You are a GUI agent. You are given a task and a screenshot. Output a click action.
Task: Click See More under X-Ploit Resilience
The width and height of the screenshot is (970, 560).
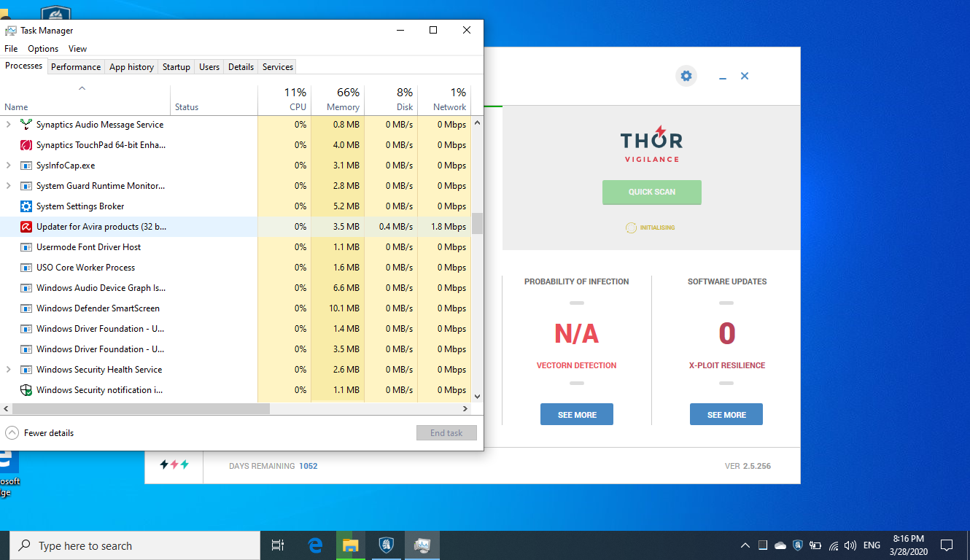[726, 414]
